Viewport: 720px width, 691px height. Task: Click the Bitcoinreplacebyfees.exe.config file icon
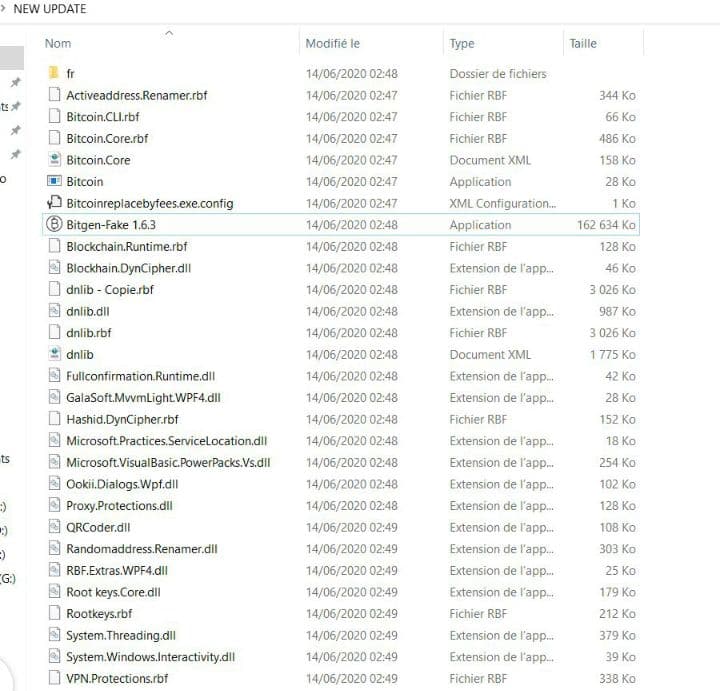pos(54,203)
